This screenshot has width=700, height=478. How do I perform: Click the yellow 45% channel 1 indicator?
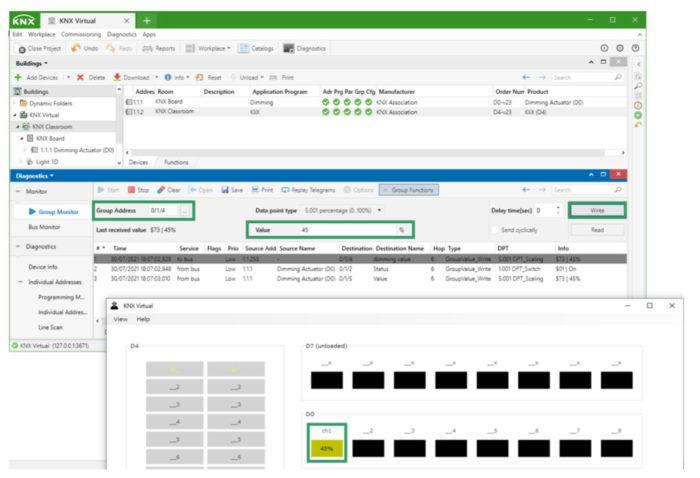[x=327, y=449]
